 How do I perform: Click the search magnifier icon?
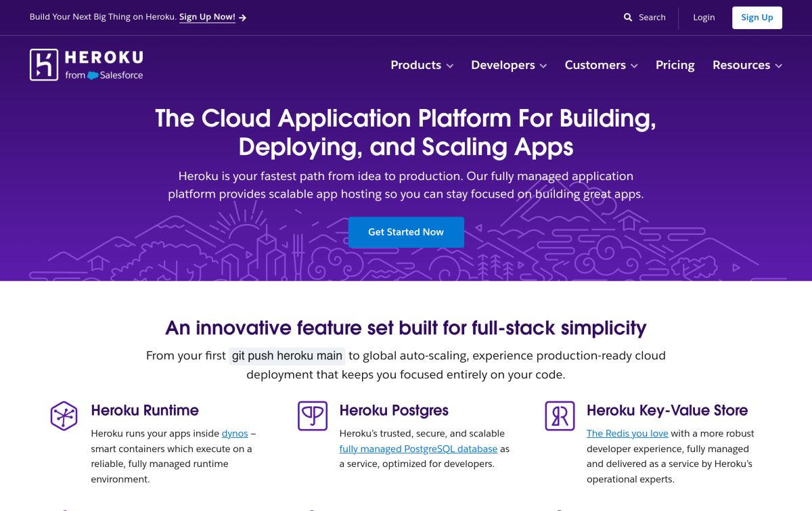[x=628, y=18]
